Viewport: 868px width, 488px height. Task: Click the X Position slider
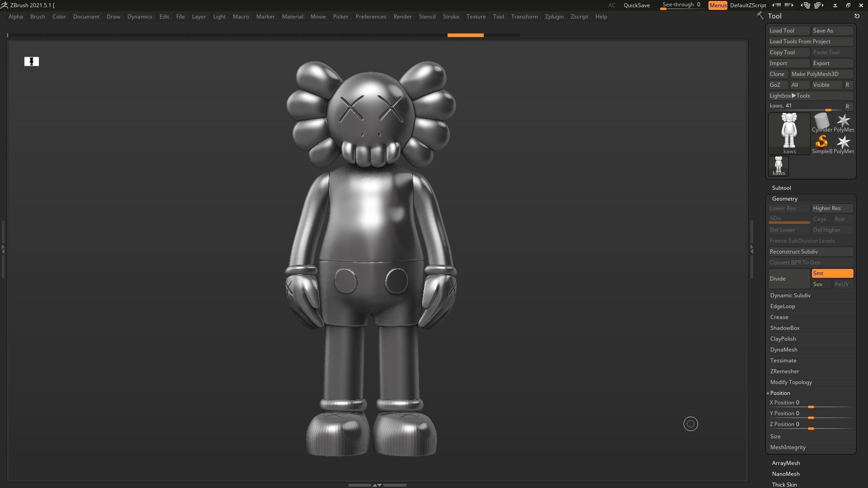pyautogui.click(x=811, y=404)
